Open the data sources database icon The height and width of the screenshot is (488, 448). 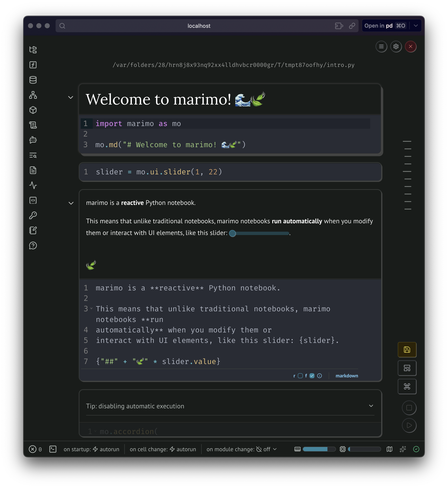33,80
